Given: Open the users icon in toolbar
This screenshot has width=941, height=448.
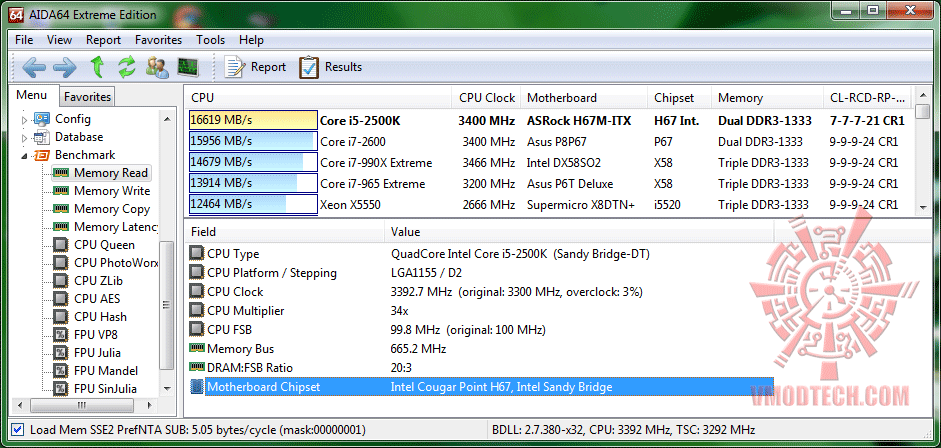Looking at the screenshot, I should pyautogui.click(x=157, y=67).
